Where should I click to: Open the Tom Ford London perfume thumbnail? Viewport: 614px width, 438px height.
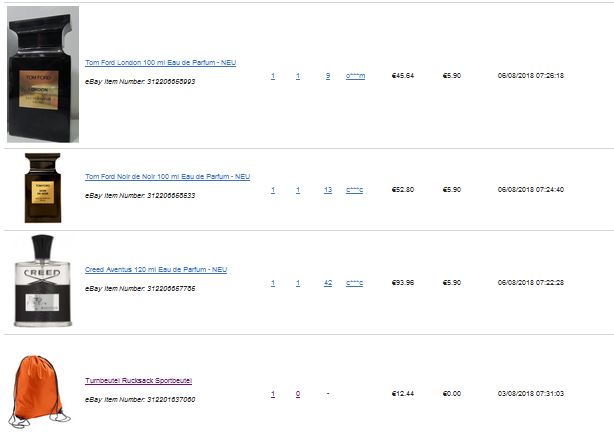point(43,74)
